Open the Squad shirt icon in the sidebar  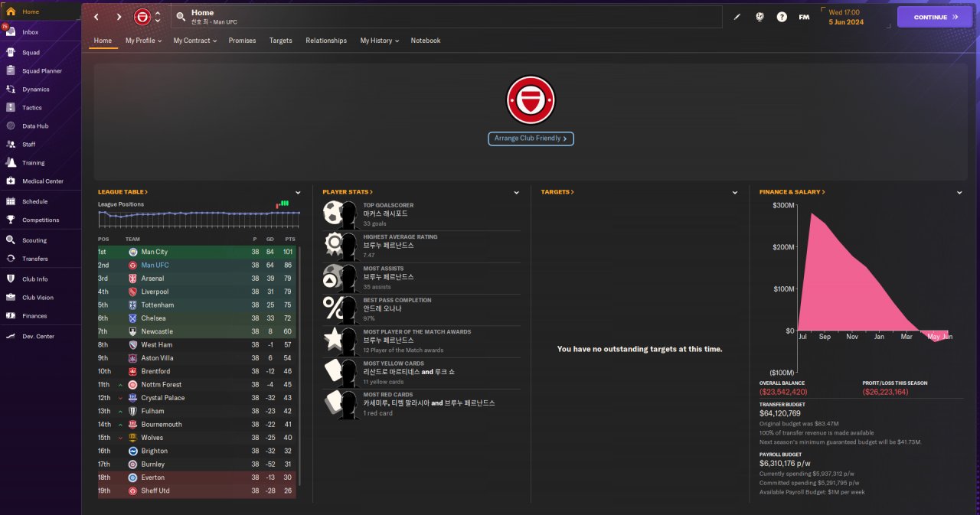pyautogui.click(x=11, y=53)
